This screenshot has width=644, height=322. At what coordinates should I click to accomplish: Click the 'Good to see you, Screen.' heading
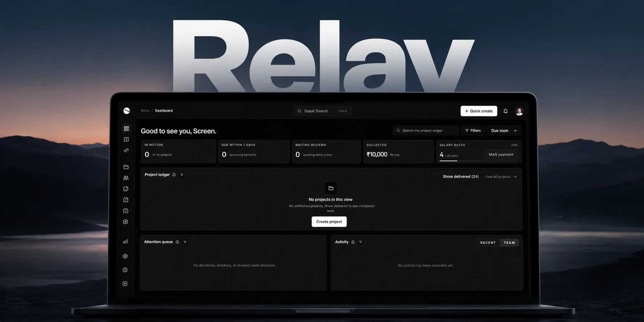click(179, 131)
